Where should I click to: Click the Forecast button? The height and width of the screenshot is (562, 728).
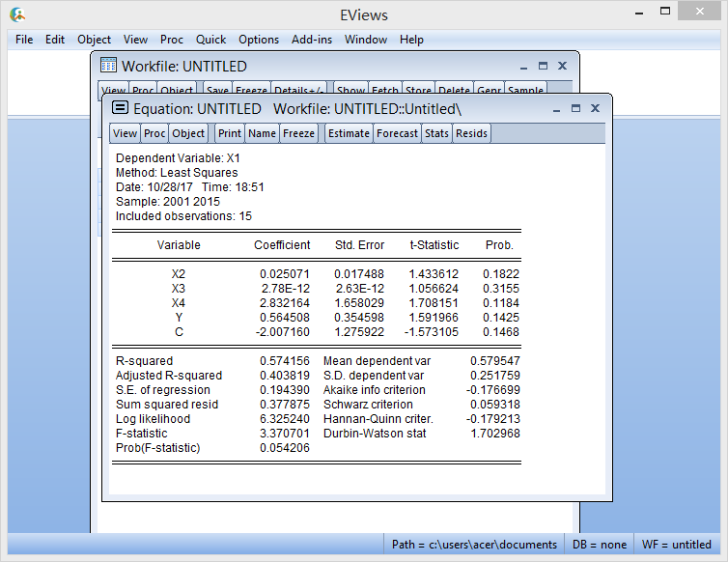(397, 133)
